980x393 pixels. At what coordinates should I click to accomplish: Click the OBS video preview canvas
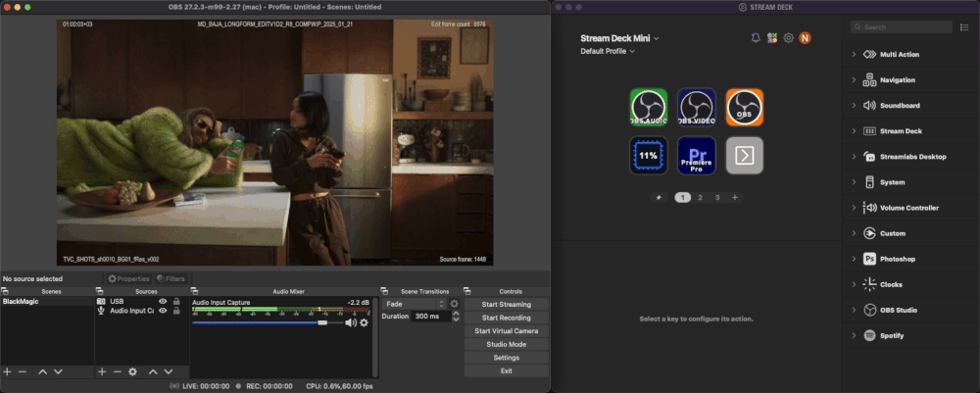pyautogui.click(x=275, y=142)
